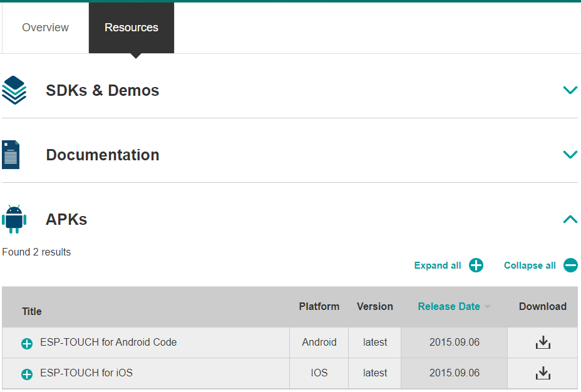Select the Resources tab
This screenshot has width=581, height=392.
tap(131, 28)
